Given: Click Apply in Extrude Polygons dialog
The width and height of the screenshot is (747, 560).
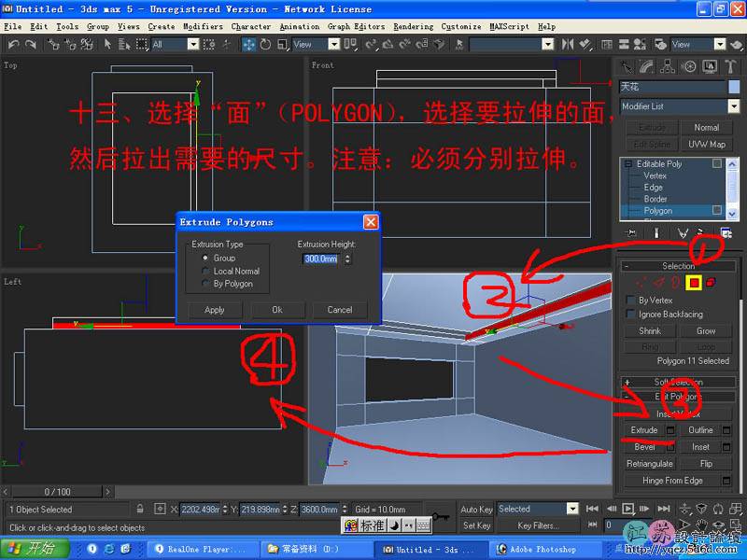Looking at the screenshot, I should pos(215,310).
